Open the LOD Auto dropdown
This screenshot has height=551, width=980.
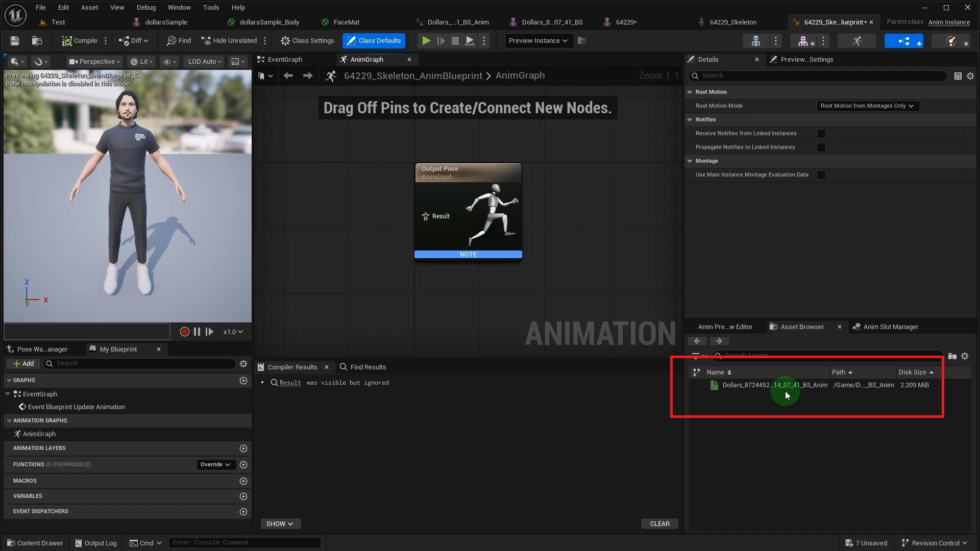click(203, 61)
